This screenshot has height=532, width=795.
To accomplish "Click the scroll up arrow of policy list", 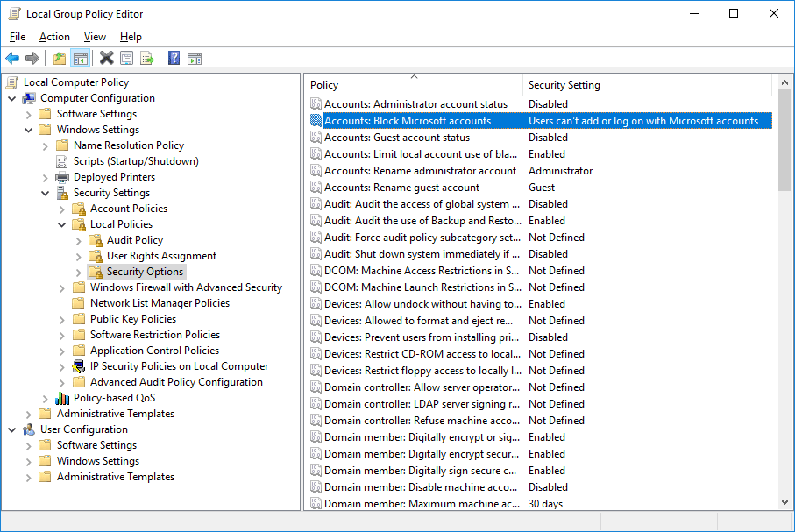I will [x=784, y=82].
